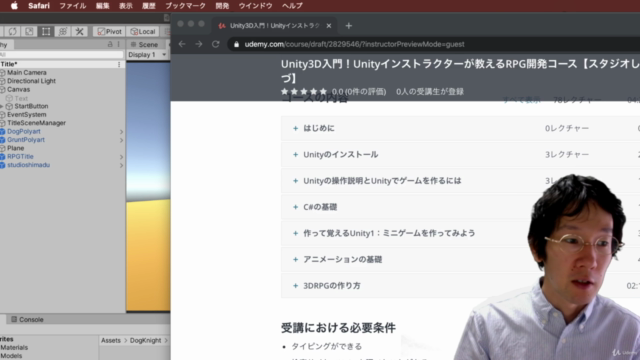Image resolution: width=640 pixels, height=360 pixels.
Task: Select EventSystem in Hierarchy
Action: [27, 115]
